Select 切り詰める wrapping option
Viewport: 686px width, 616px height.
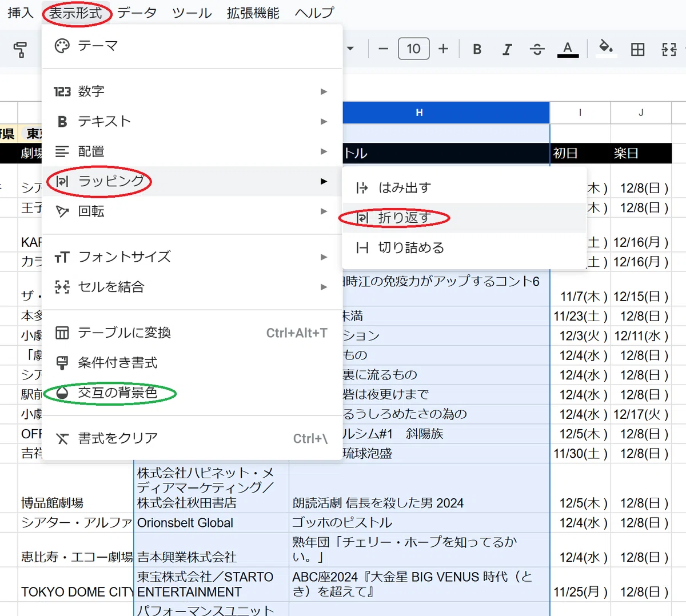tap(464, 247)
